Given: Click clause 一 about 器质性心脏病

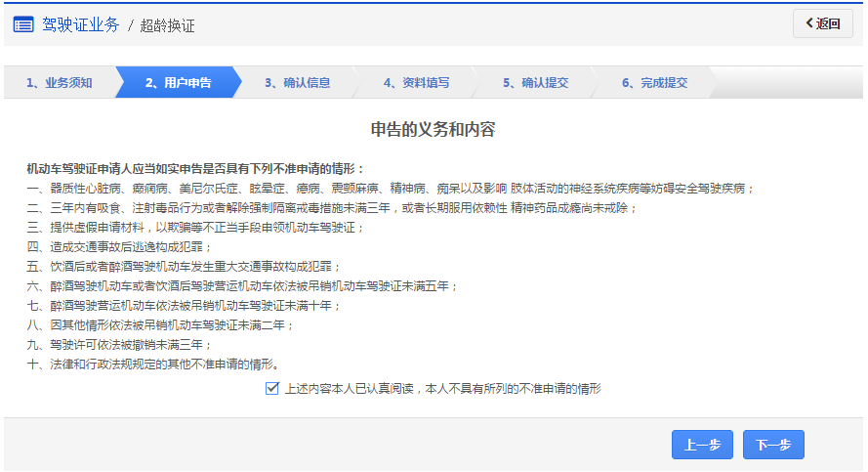Looking at the screenshot, I should click(391, 189).
